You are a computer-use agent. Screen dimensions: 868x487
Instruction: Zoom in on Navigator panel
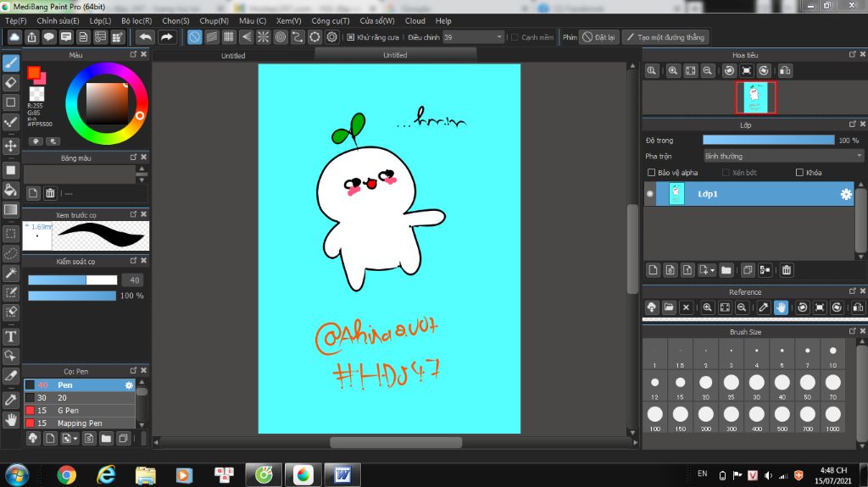[673, 71]
